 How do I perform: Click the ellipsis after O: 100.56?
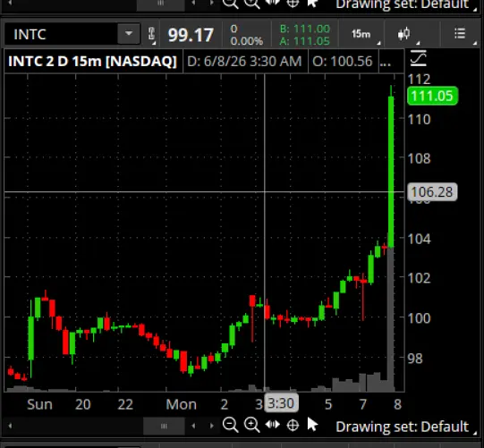point(386,62)
